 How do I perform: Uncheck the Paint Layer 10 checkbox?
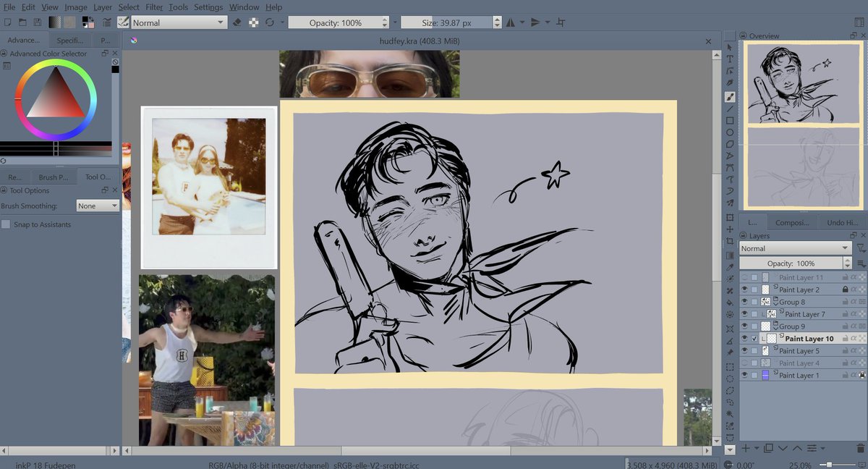tap(755, 339)
